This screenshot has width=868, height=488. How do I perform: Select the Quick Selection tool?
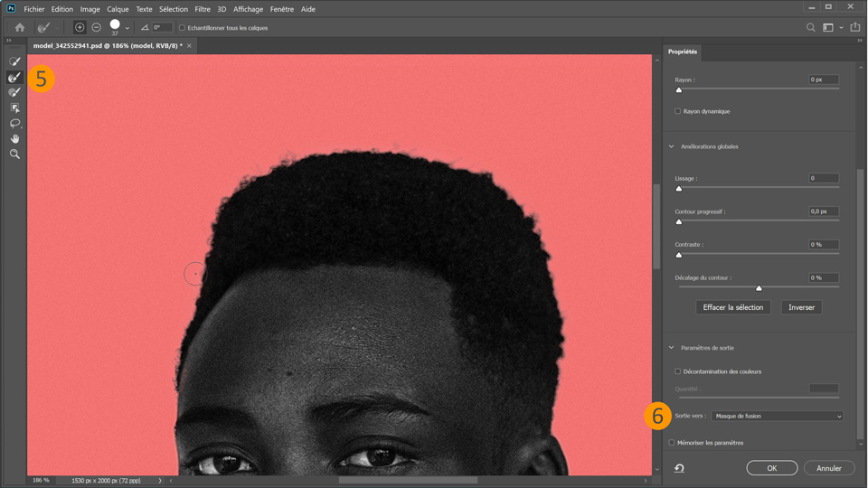tap(14, 61)
